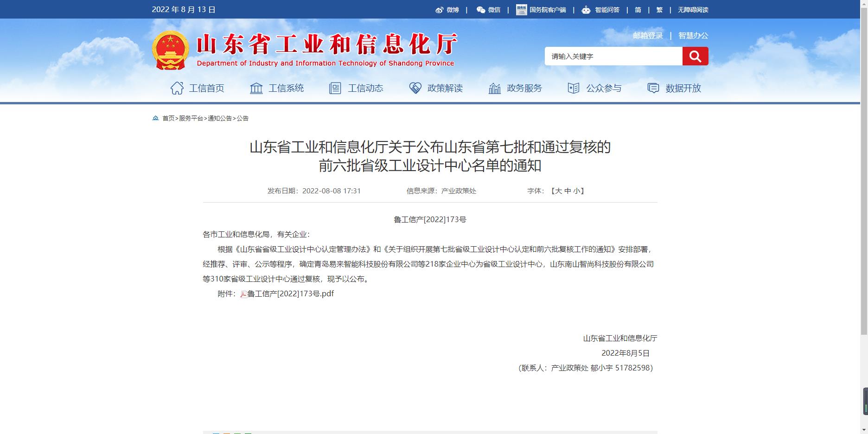Set font size to small (小)
Image resolution: width=868 pixels, height=434 pixels.
576,191
